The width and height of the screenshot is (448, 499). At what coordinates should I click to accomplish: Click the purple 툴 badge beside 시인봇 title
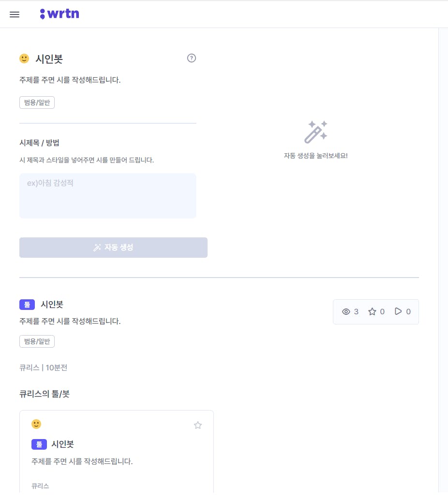27,305
